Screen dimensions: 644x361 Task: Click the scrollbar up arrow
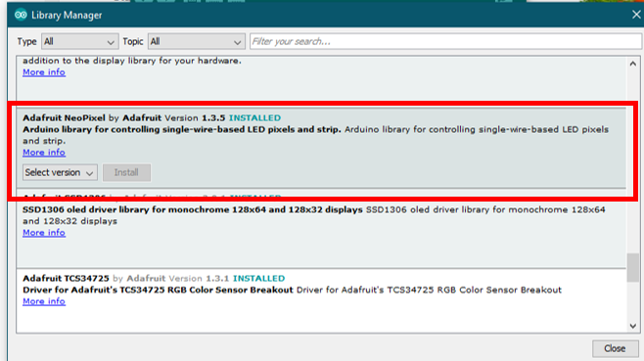(x=633, y=64)
